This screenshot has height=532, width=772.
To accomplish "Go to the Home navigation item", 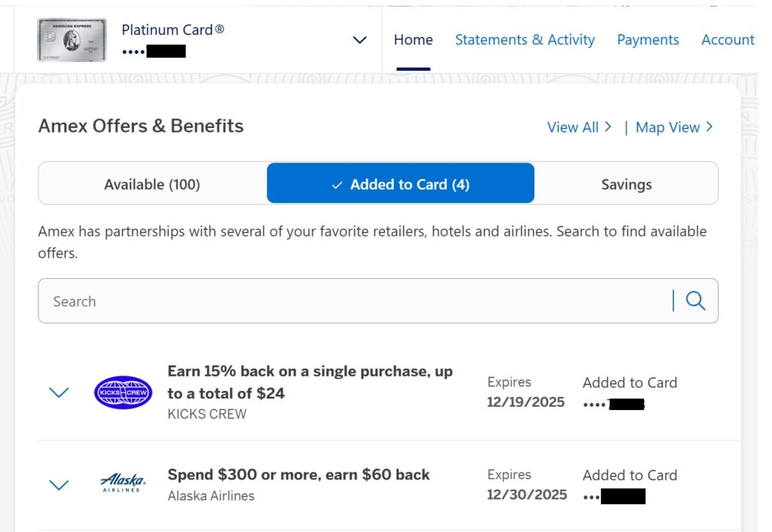I will (413, 40).
